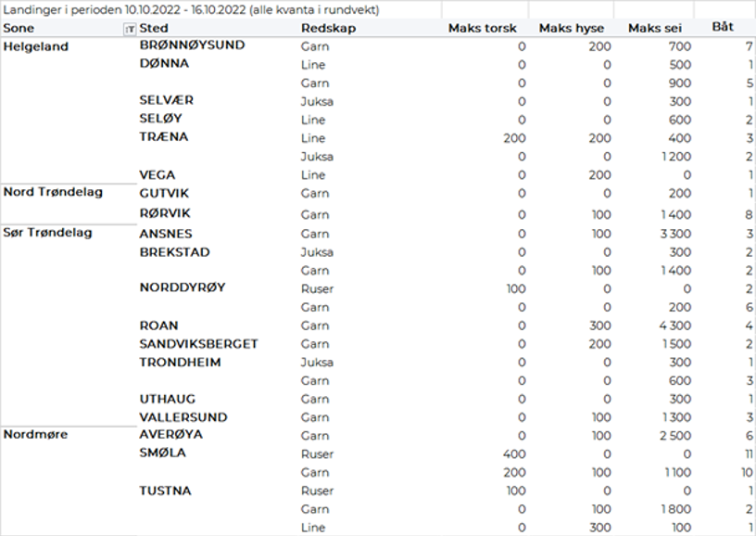
Task: Click the AVERØYA place cell
Action: pos(171,434)
